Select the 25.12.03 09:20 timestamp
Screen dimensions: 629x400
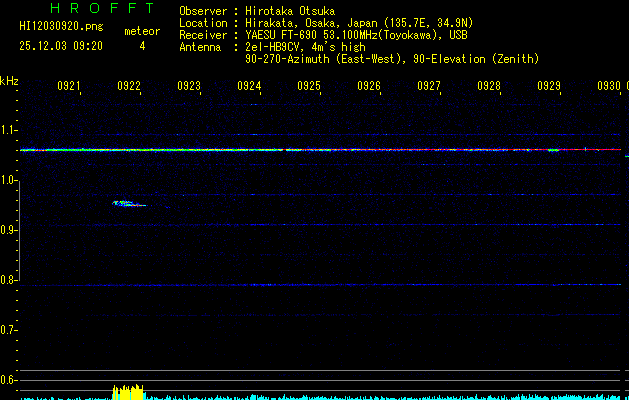coord(63,46)
